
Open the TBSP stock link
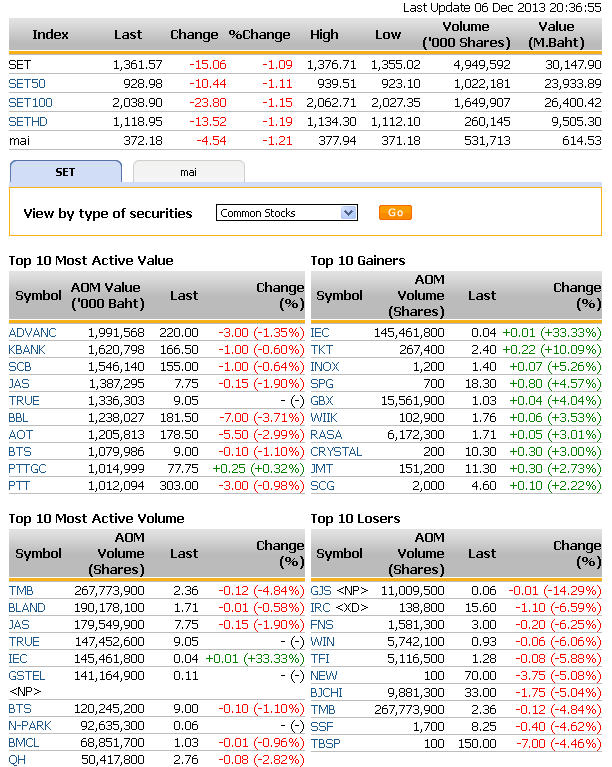click(325, 744)
